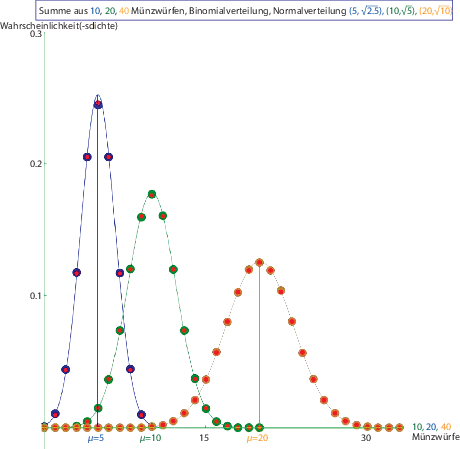Click the phrase "Summe aus" in the title box
The image size is (460, 449).
point(63,11)
